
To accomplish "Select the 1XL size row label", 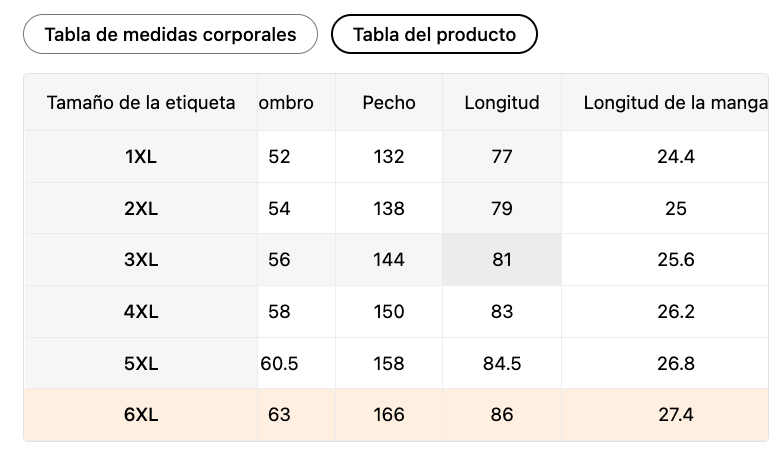I will (141, 156).
